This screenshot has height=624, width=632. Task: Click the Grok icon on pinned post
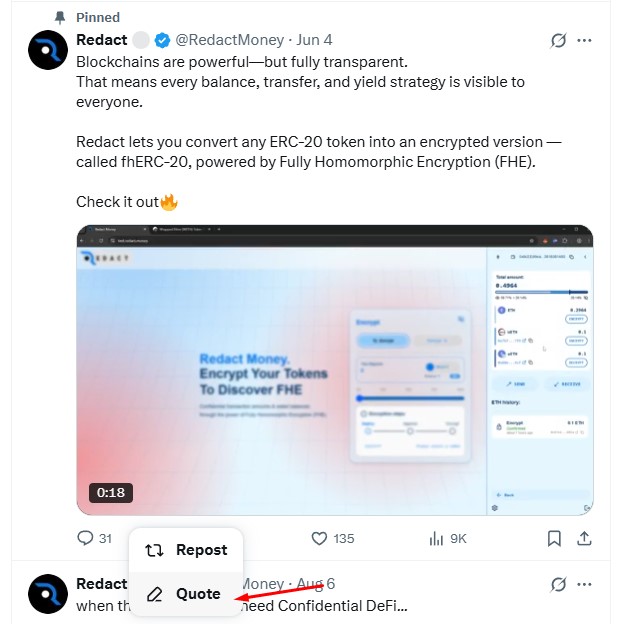click(x=559, y=41)
